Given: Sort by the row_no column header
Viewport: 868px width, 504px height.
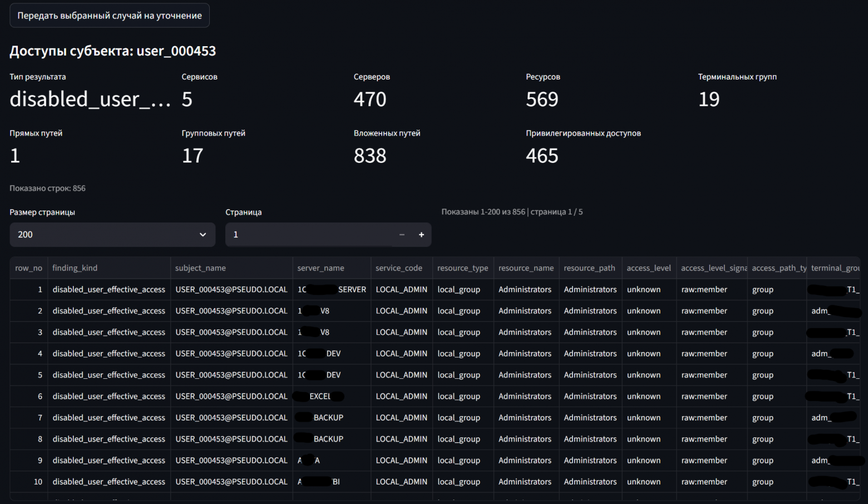Looking at the screenshot, I should (29, 268).
